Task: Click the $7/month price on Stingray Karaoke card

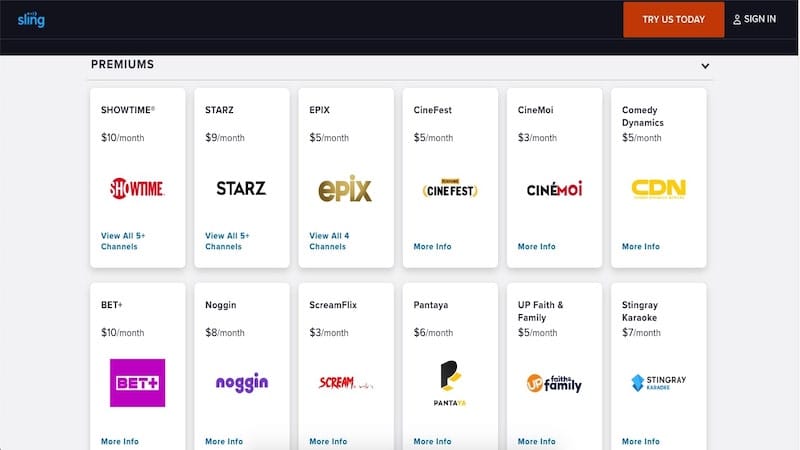Action: (x=641, y=333)
